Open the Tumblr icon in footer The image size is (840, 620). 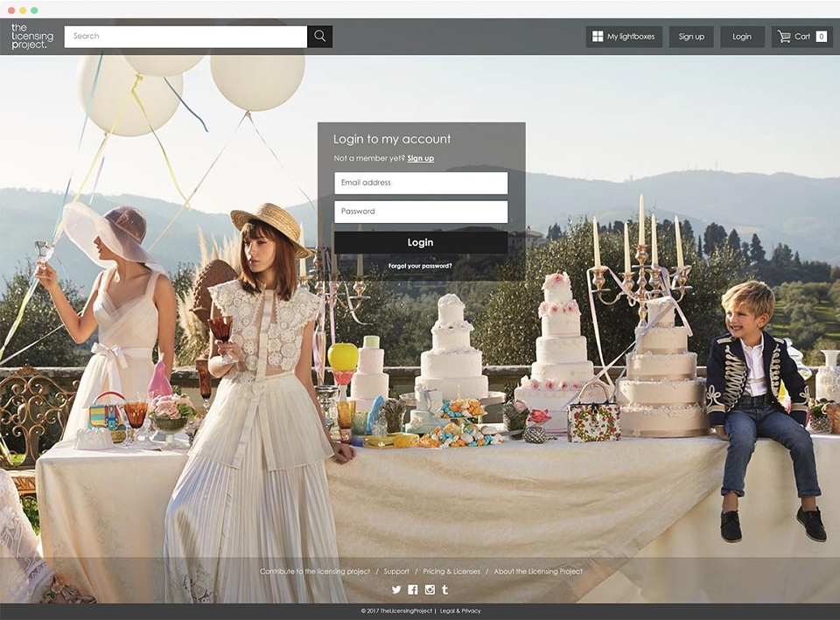[x=444, y=589]
